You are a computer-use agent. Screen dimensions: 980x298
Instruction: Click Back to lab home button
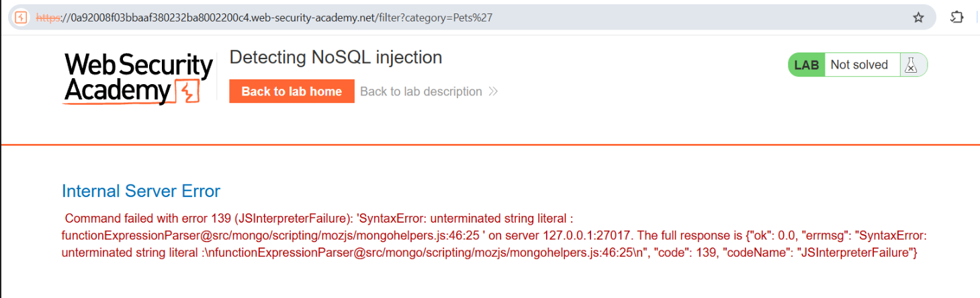pyautogui.click(x=292, y=91)
